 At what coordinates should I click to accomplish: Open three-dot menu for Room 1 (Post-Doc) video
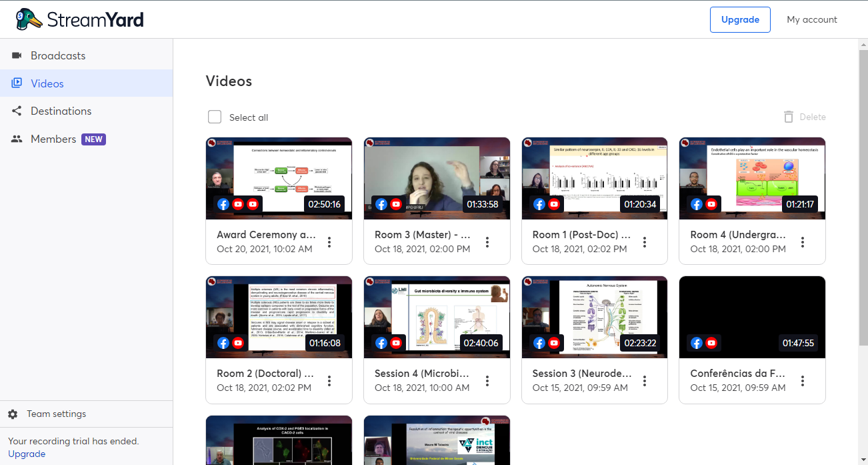tap(645, 242)
